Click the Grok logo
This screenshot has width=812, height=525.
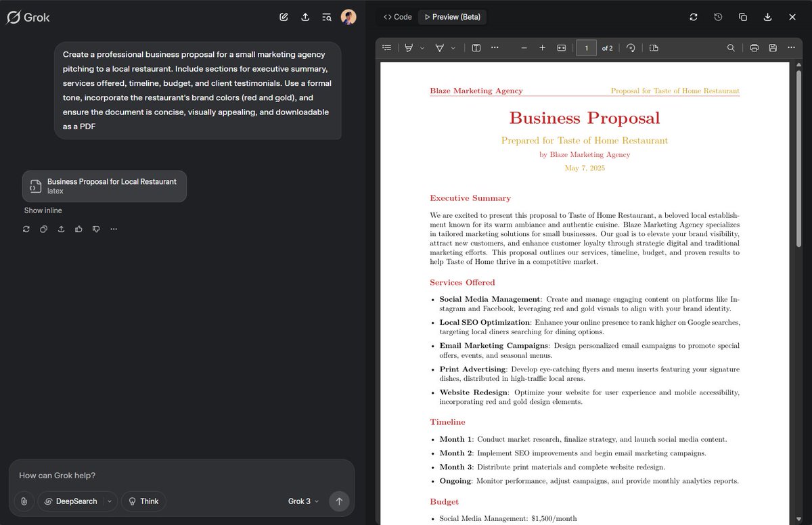click(x=28, y=18)
